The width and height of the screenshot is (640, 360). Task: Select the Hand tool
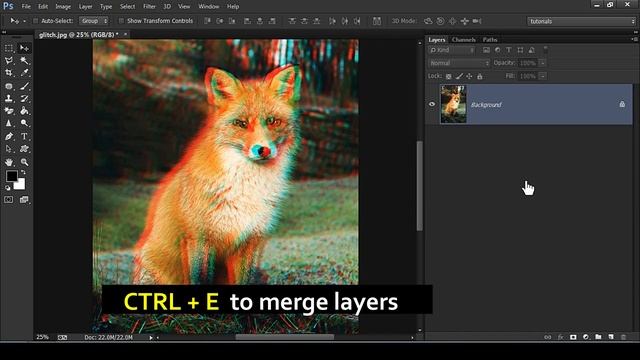9,162
